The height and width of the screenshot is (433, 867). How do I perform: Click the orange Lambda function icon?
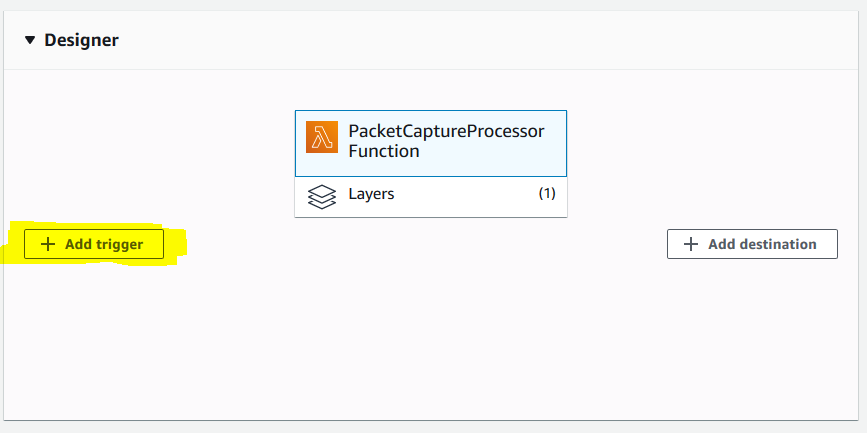coord(322,137)
